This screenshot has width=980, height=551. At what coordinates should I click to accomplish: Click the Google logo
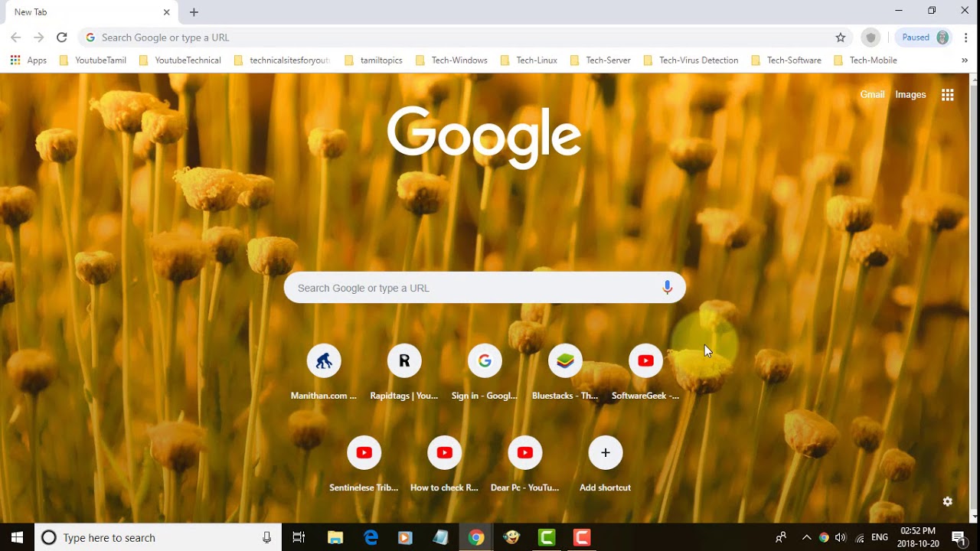point(485,137)
